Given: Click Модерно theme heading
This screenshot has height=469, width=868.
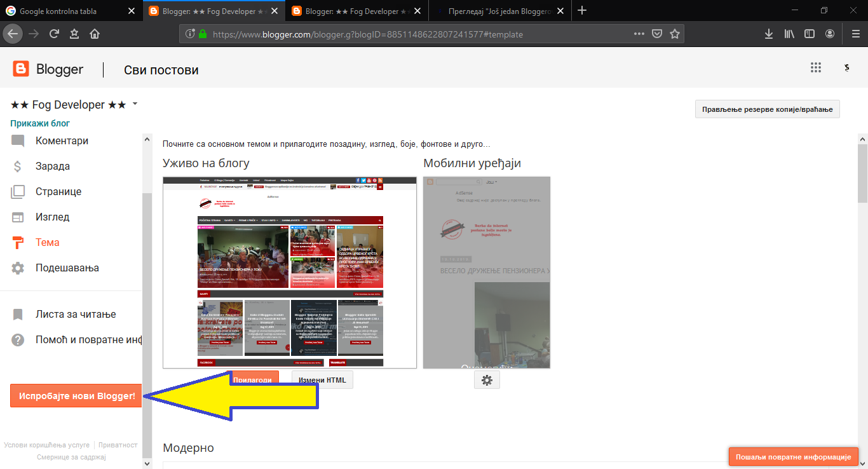Looking at the screenshot, I should pos(189,448).
